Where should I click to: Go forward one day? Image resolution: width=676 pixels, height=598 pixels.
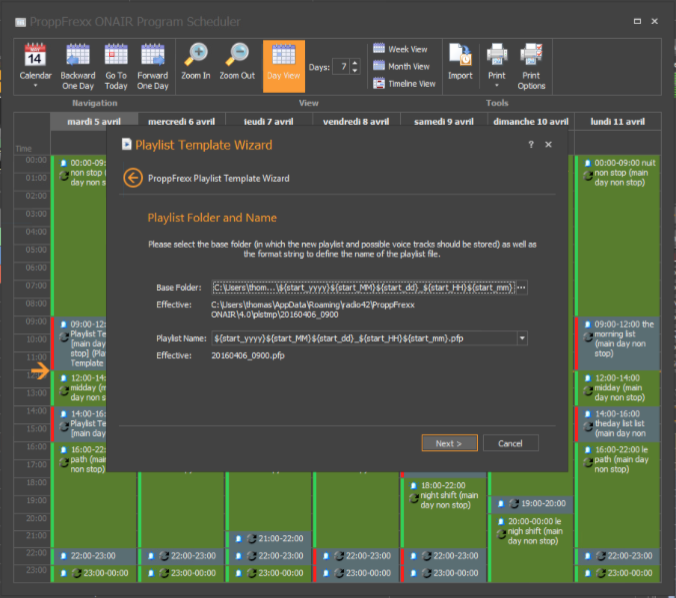(x=153, y=66)
